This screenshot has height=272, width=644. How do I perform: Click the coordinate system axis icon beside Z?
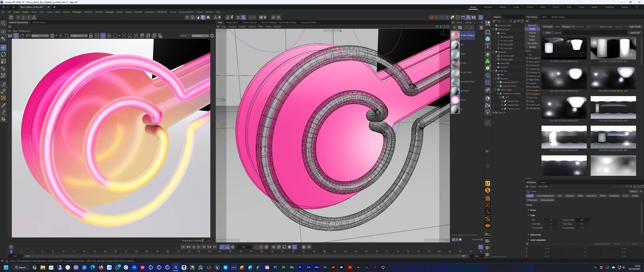point(34,17)
